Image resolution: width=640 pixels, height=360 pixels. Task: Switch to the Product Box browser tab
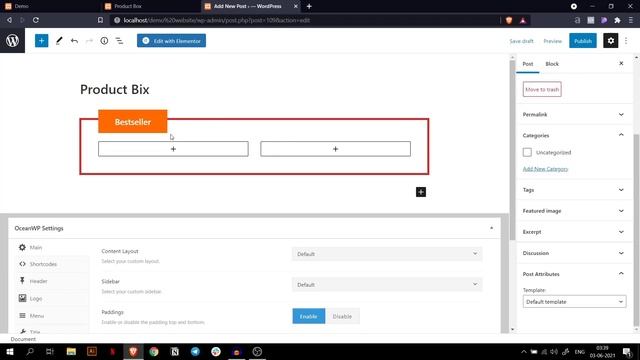click(150, 6)
